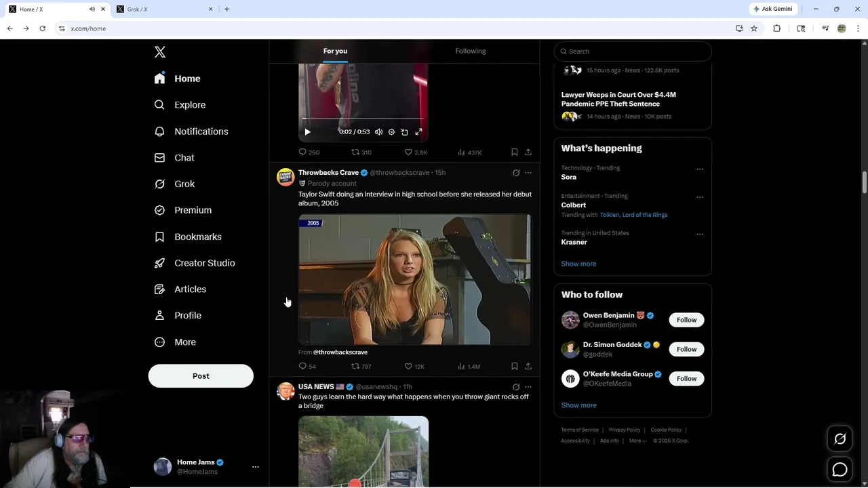Expand the footer More menu
This screenshot has height=488, width=868.
(637, 441)
